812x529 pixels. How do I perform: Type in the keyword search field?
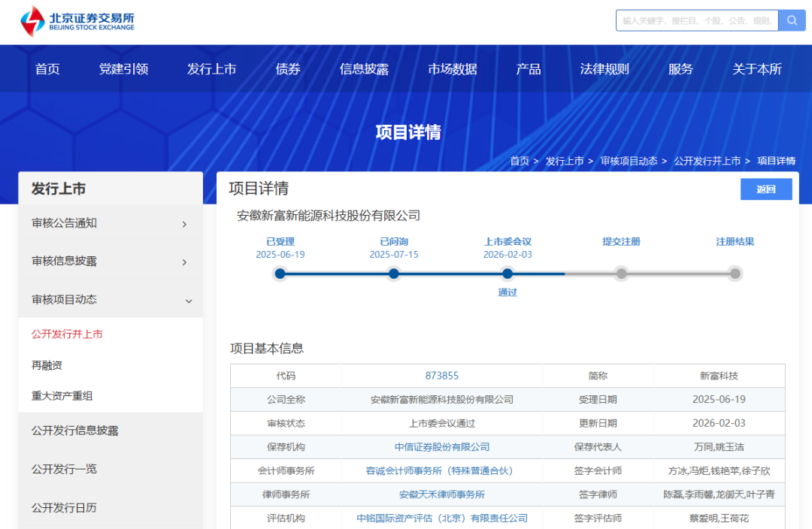tap(696, 20)
